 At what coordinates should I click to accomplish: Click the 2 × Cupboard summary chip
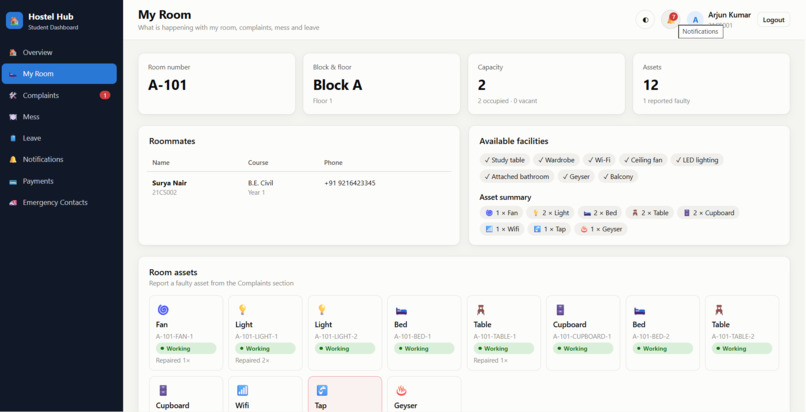tap(708, 213)
